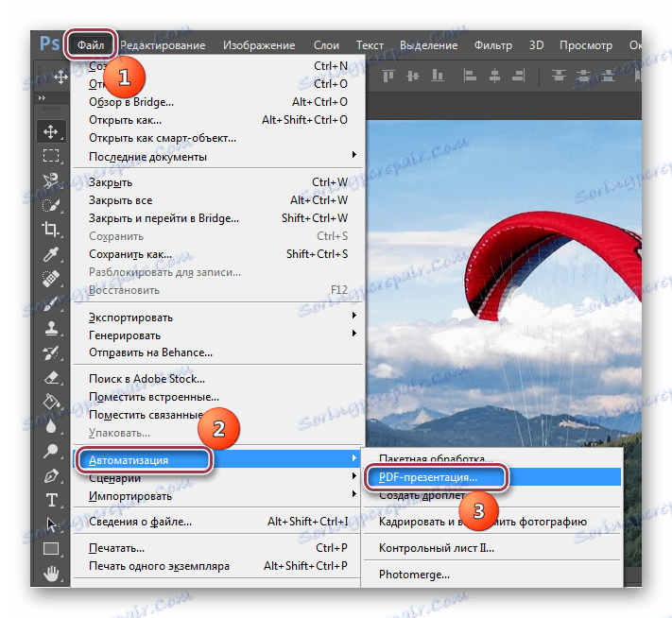Select the Brush tool
The image size is (672, 618).
51,303
